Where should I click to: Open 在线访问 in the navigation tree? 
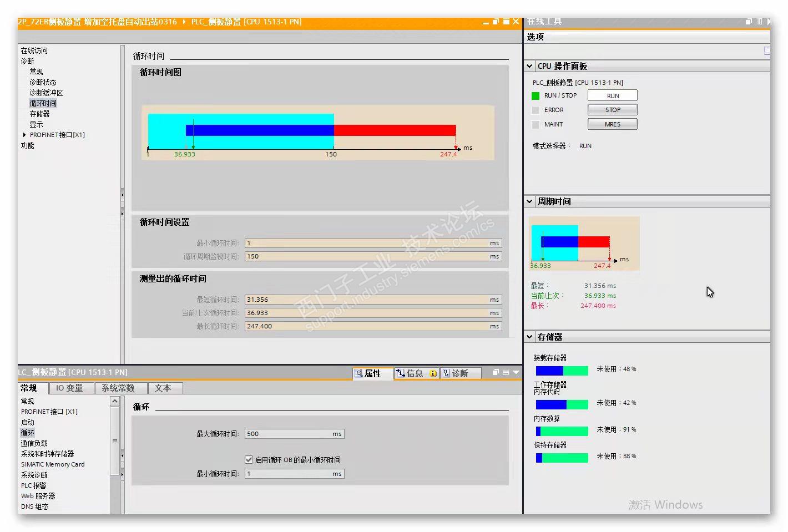click(34, 50)
